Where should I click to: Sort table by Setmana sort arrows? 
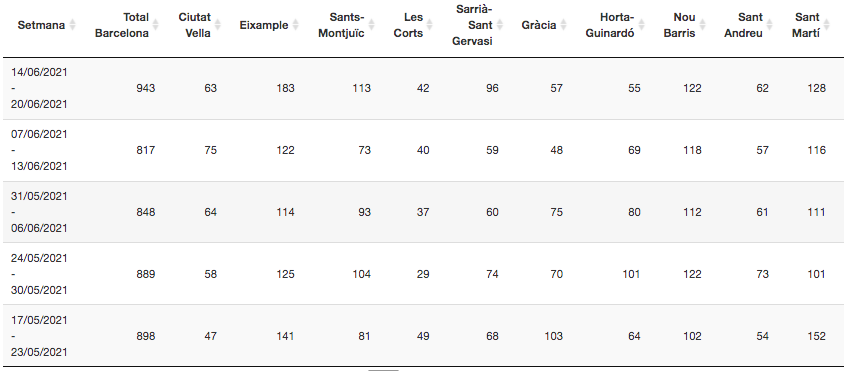[73, 25]
